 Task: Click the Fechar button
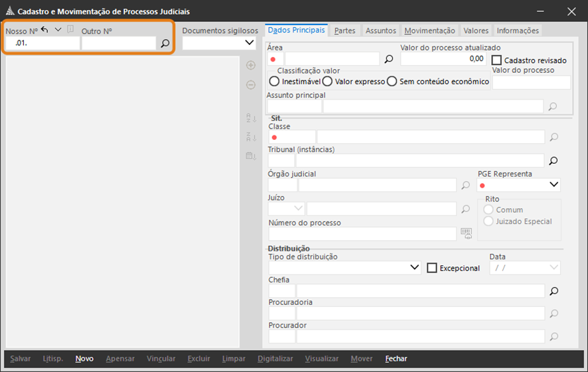[x=396, y=359]
